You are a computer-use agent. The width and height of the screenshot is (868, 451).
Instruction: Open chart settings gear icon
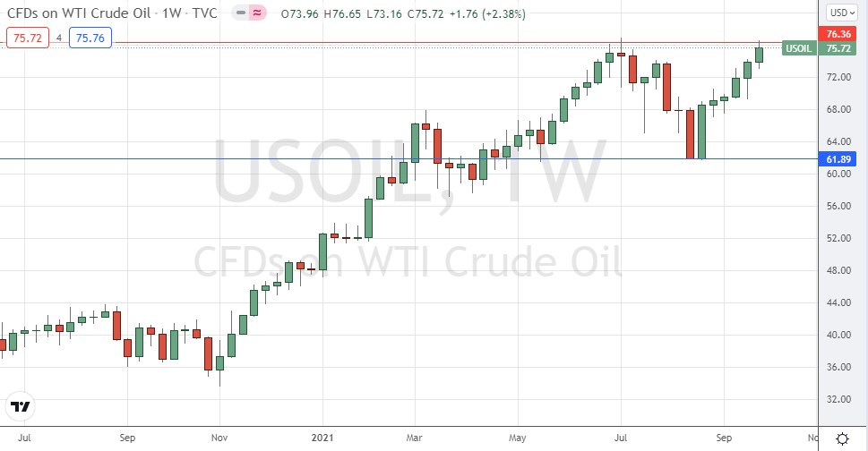843,438
